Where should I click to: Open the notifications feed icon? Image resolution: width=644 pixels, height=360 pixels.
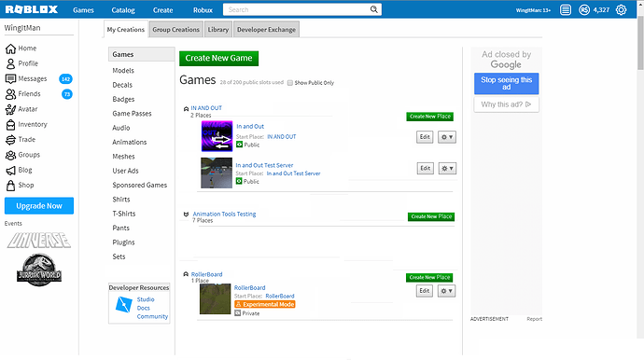click(x=566, y=10)
